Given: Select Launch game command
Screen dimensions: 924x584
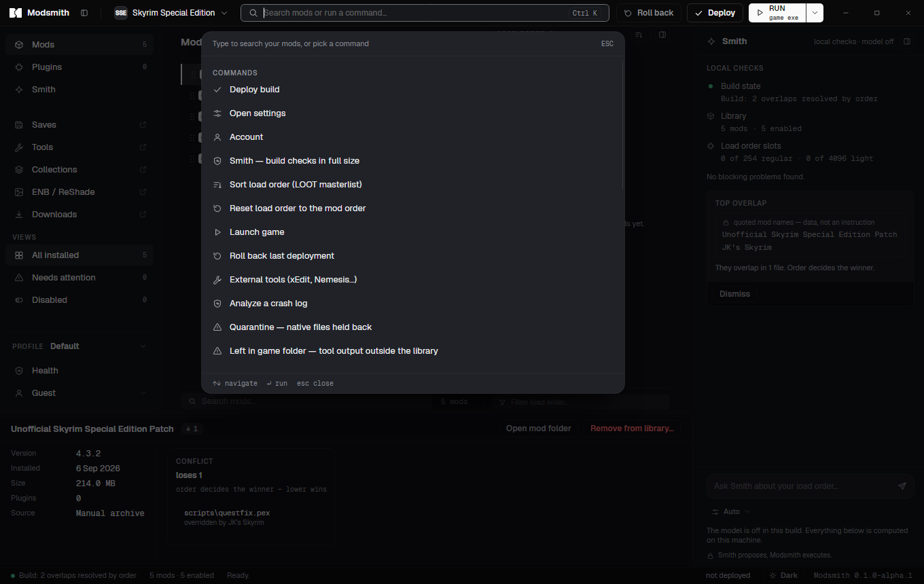Looking at the screenshot, I should click(x=412, y=232).
